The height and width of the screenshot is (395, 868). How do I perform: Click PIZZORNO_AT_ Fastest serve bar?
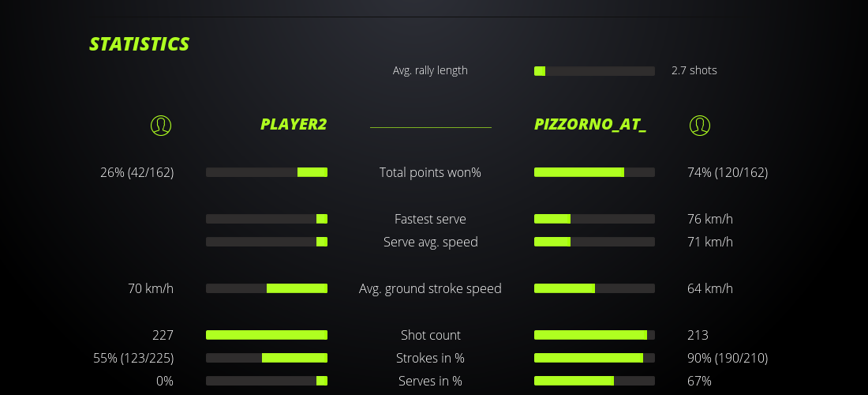[594, 219]
